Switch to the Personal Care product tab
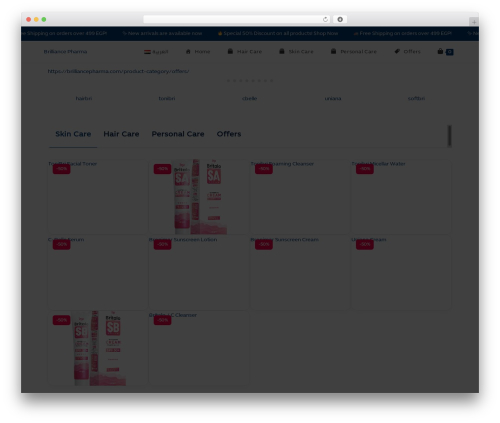 pos(178,134)
